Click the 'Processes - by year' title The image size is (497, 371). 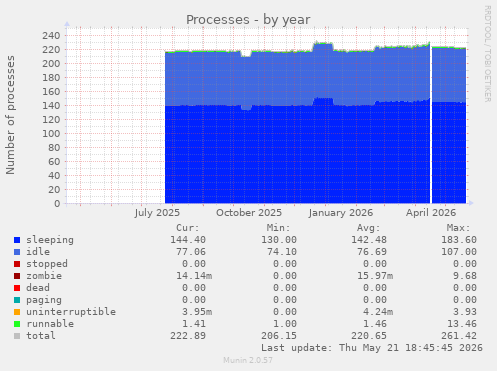tap(248, 20)
